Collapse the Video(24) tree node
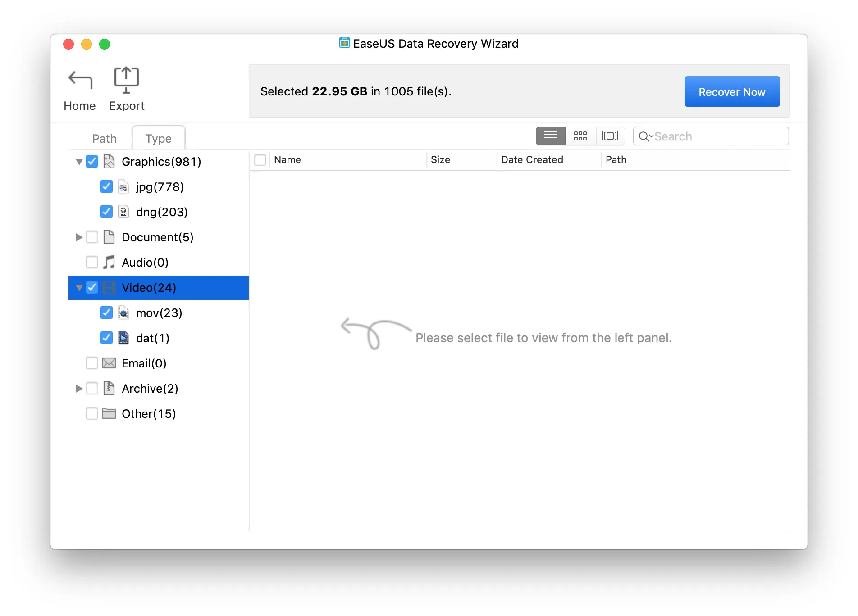The width and height of the screenshot is (858, 616). click(x=79, y=287)
